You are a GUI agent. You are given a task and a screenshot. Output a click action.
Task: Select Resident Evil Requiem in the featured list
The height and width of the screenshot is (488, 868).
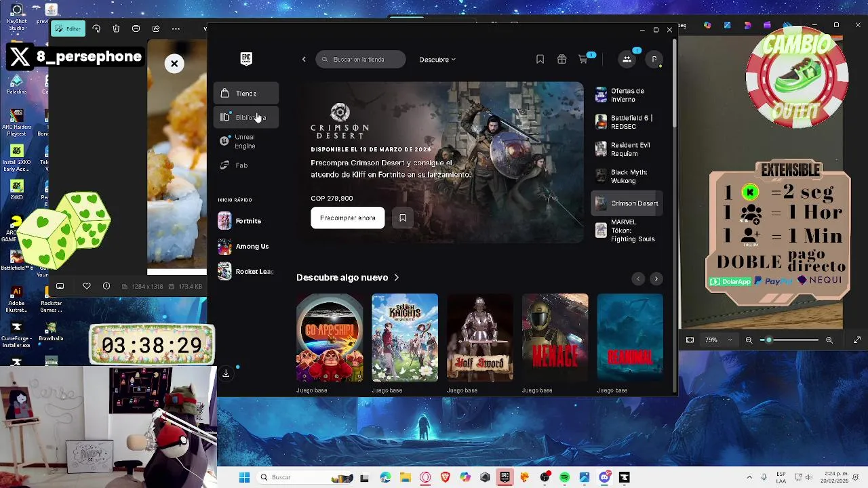tap(627, 149)
